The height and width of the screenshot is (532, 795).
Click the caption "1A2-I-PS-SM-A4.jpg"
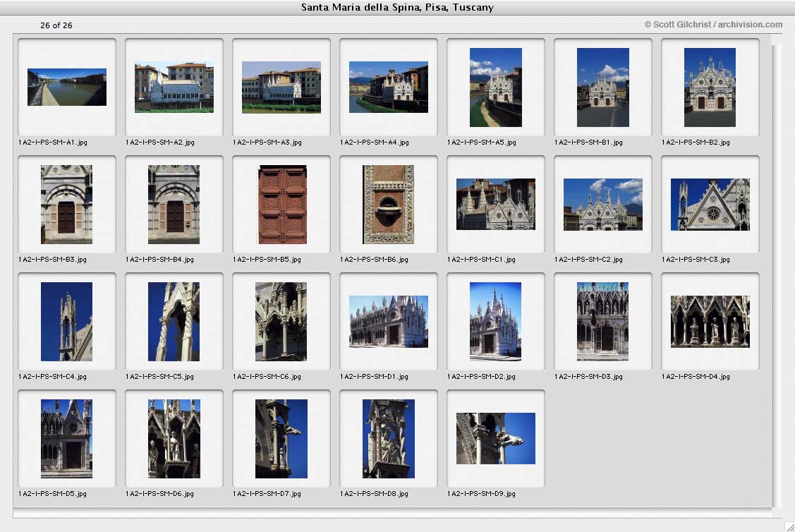tap(375, 143)
